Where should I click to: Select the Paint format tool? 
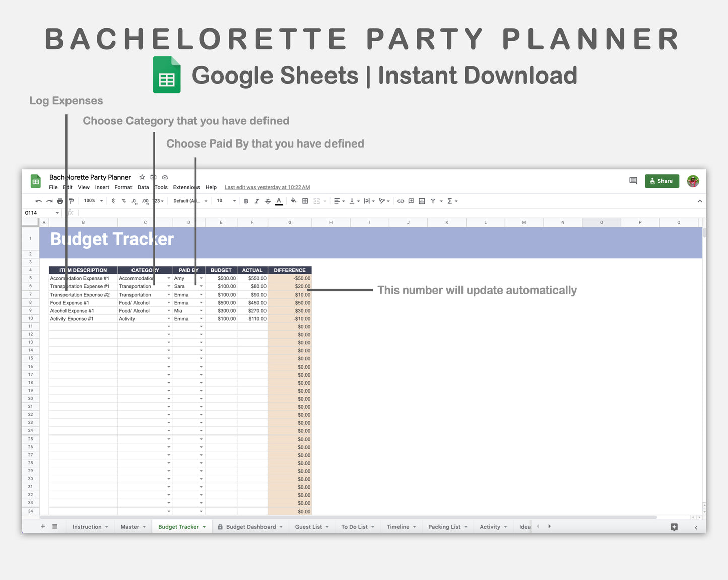click(x=71, y=201)
